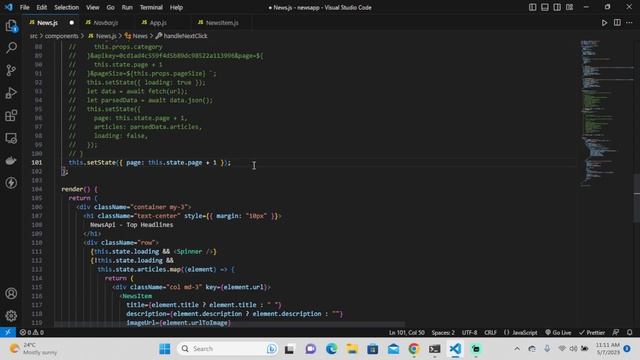Toggle the bottom panel layout icon
640x360 pixels.
544,7
